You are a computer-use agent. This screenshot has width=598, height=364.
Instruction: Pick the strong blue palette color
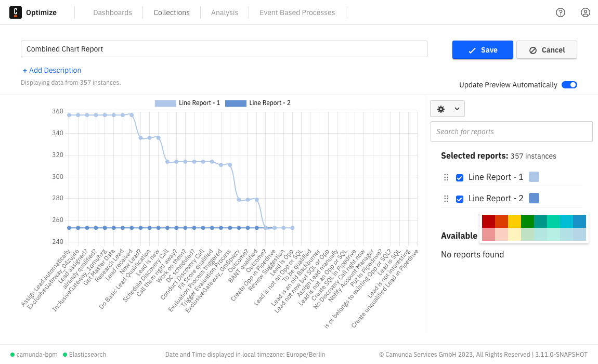point(579,222)
